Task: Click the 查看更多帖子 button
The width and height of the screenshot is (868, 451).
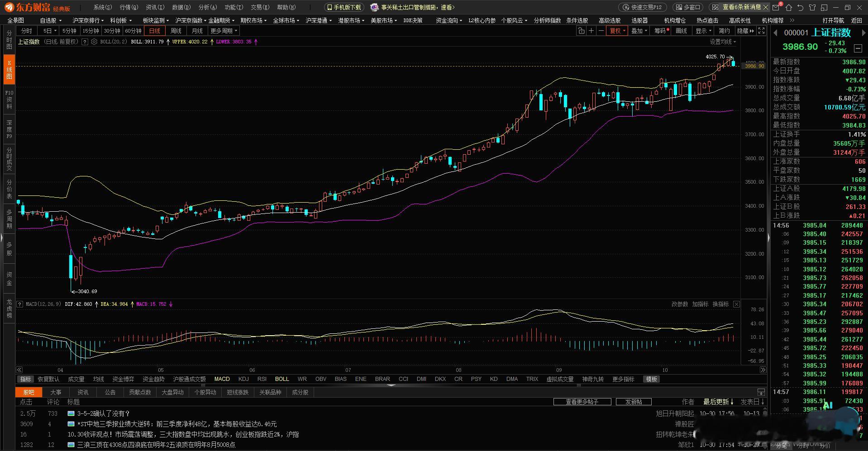Action: (582, 402)
